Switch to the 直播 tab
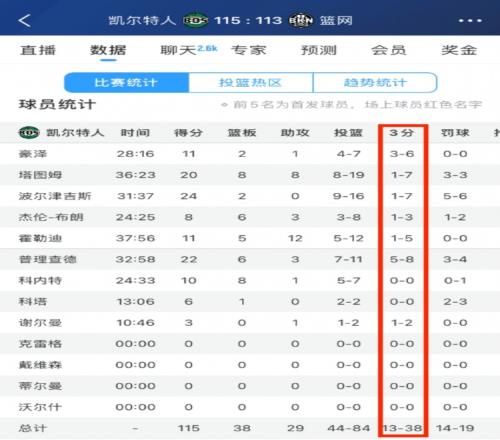The width and height of the screenshot is (500, 440). pyautogui.click(x=38, y=50)
